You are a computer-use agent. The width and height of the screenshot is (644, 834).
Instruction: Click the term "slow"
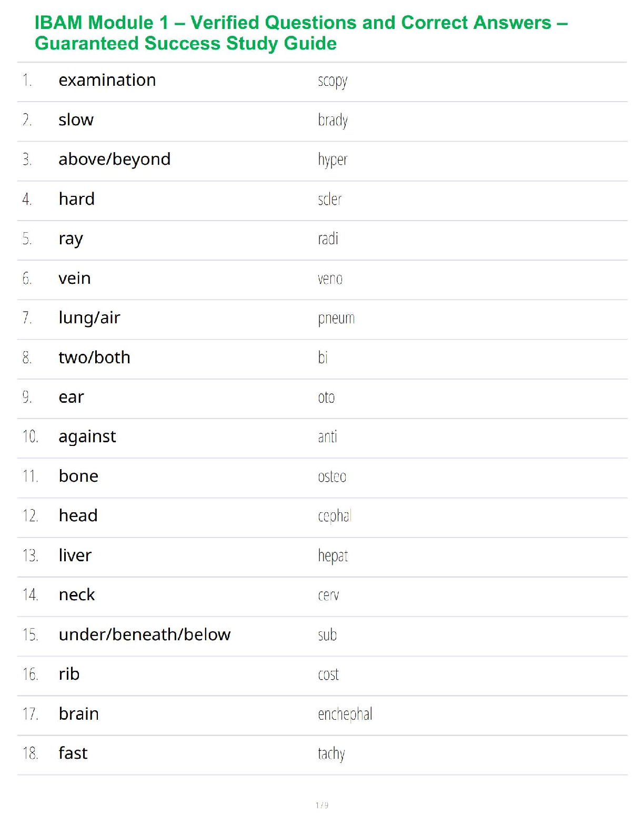[76, 120]
